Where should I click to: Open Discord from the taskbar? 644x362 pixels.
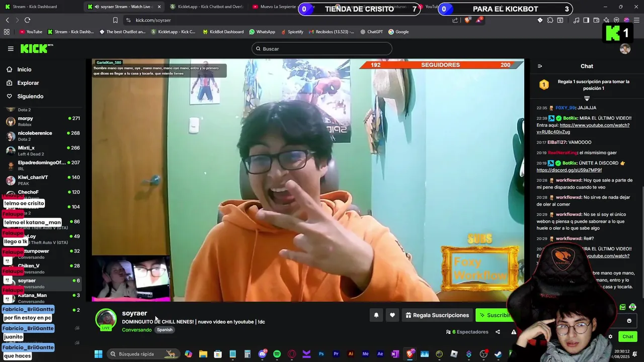(x=262, y=354)
